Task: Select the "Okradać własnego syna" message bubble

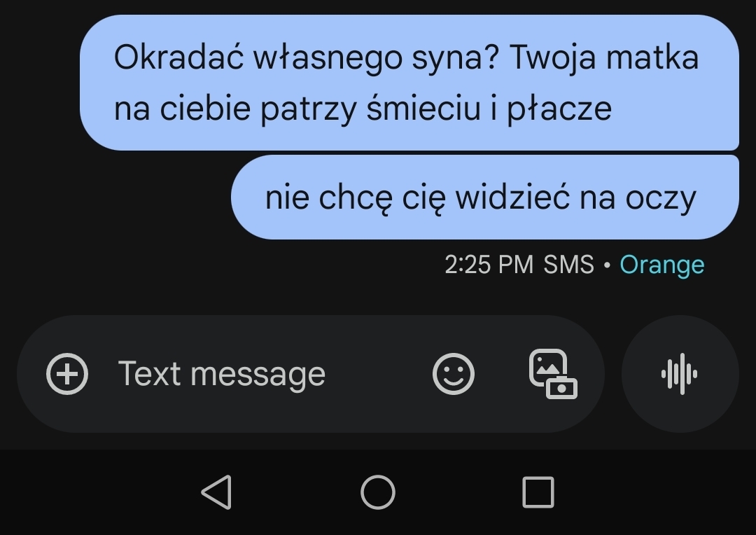Action: [409, 83]
